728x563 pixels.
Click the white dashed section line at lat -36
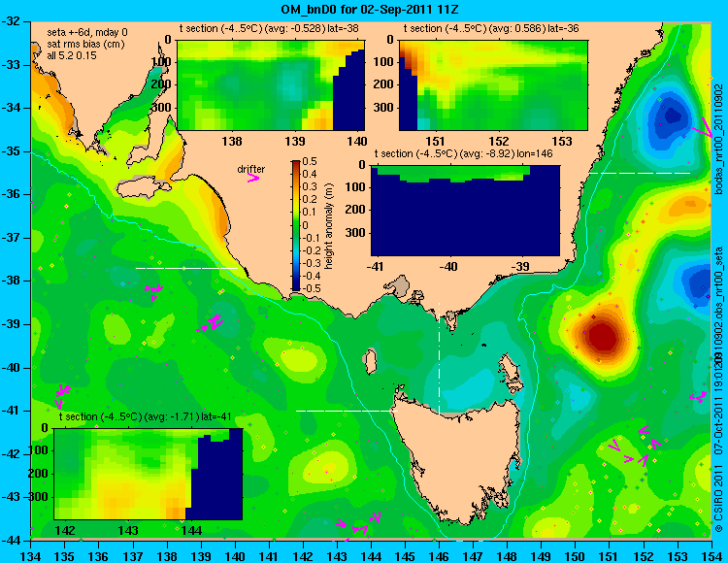pyautogui.click(x=640, y=173)
